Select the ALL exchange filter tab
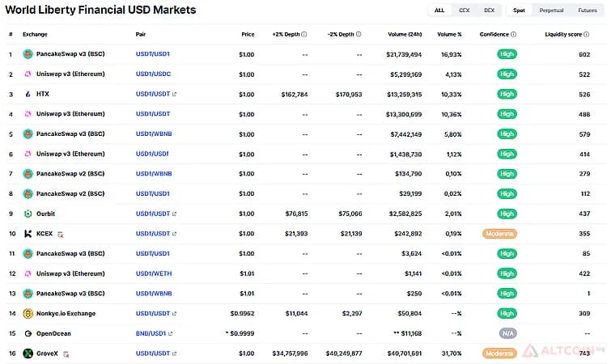The width and height of the screenshot is (607, 364). click(439, 11)
